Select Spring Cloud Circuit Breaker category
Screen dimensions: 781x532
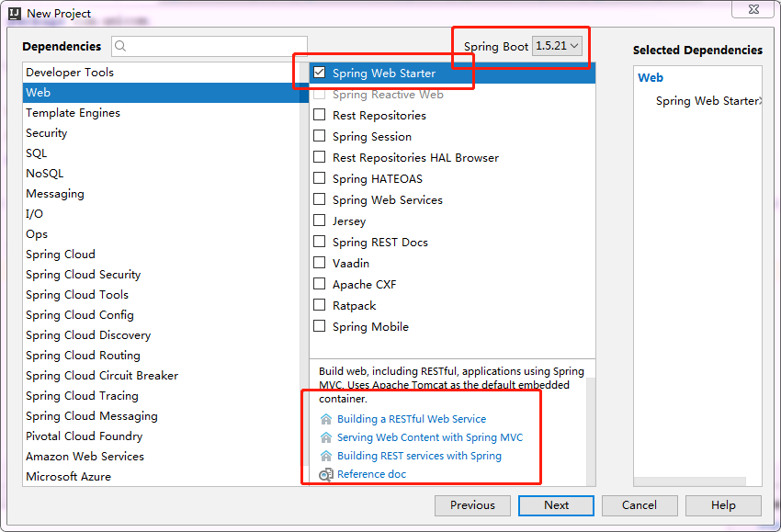click(162, 375)
